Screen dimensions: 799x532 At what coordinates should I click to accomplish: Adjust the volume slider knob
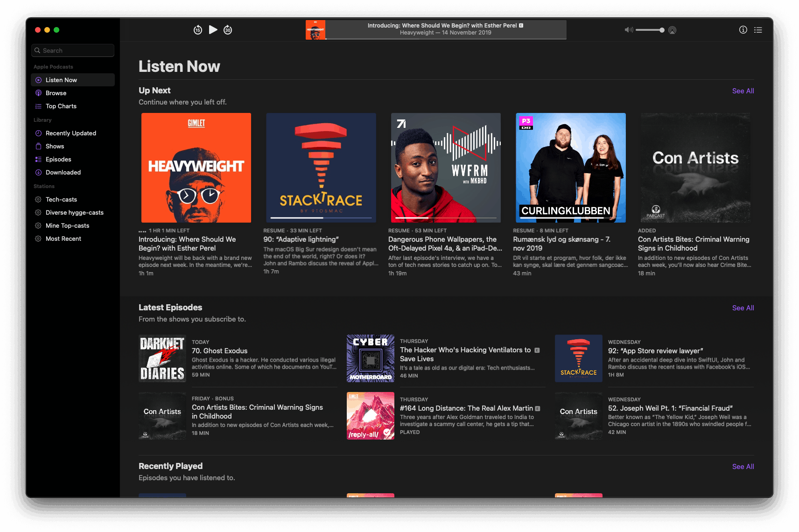(662, 30)
